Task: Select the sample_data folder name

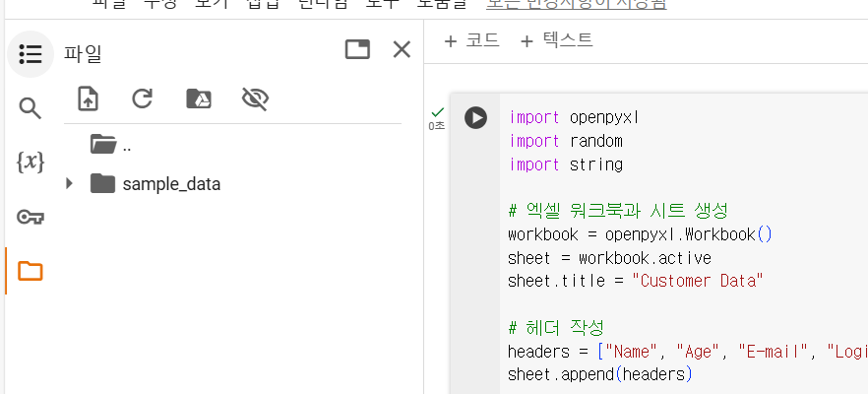Action: pyautogui.click(x=171, y=184)
